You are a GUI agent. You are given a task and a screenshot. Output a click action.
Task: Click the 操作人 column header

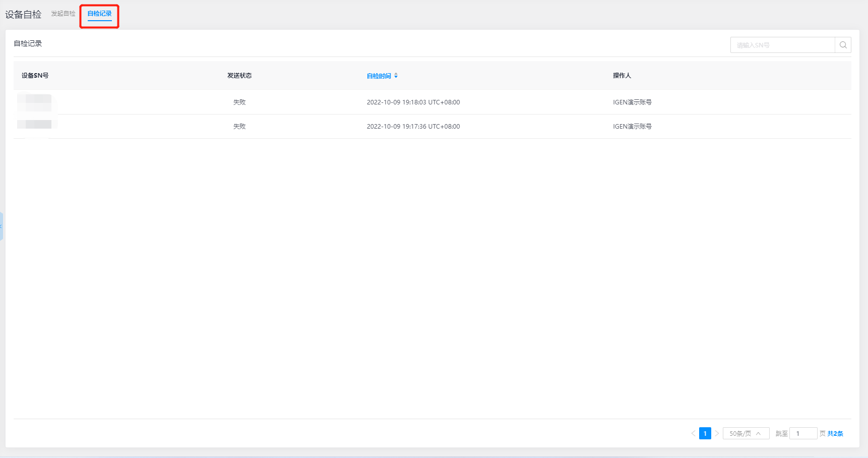[x=622, y=76]
